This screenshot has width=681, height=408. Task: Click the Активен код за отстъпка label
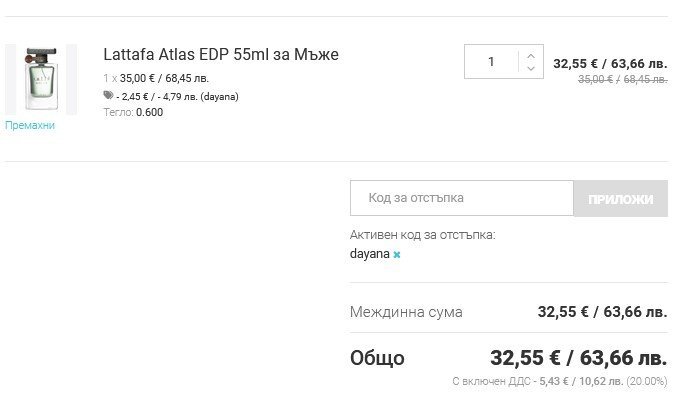[x=422, y=235]
